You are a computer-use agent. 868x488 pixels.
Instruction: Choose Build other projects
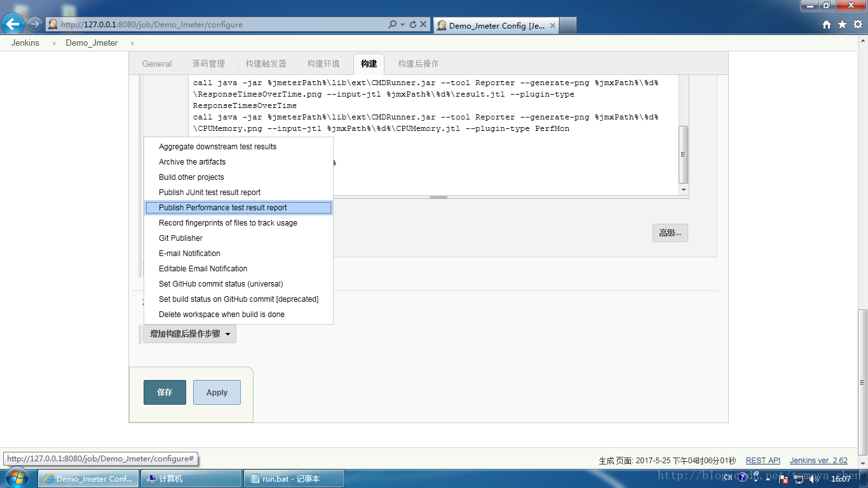(238, 177)
